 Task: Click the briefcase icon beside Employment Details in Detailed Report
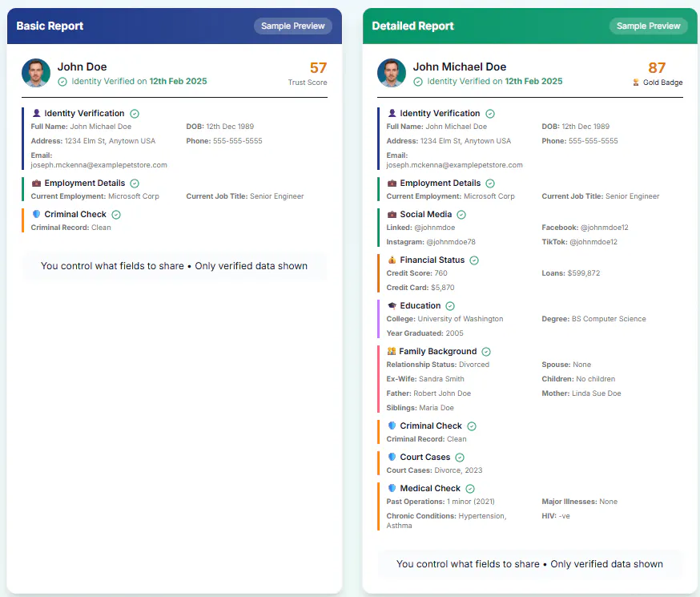[392, 183]
